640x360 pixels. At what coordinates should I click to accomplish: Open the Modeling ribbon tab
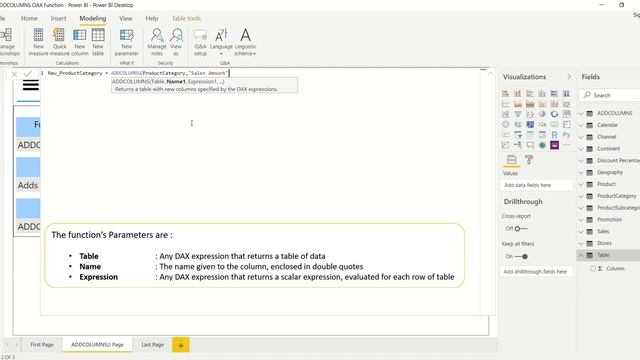pos(93,18)
